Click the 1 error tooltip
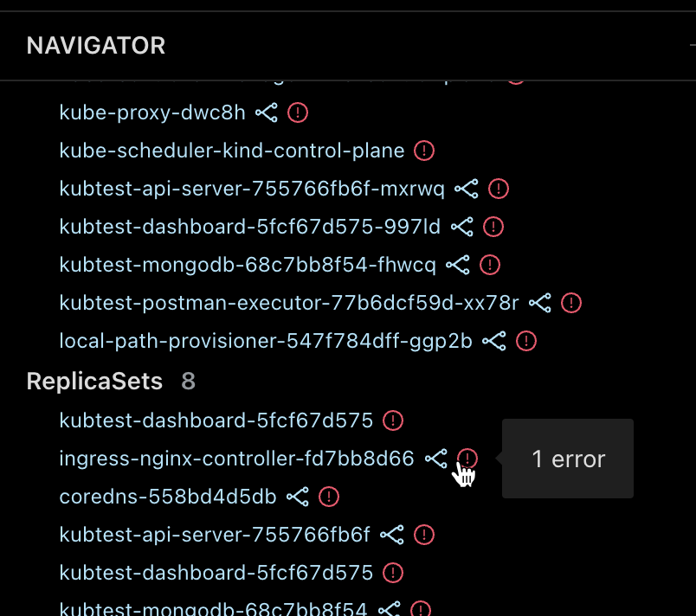The height and width of the screenshot is (616, 696). tap(568, 459)
